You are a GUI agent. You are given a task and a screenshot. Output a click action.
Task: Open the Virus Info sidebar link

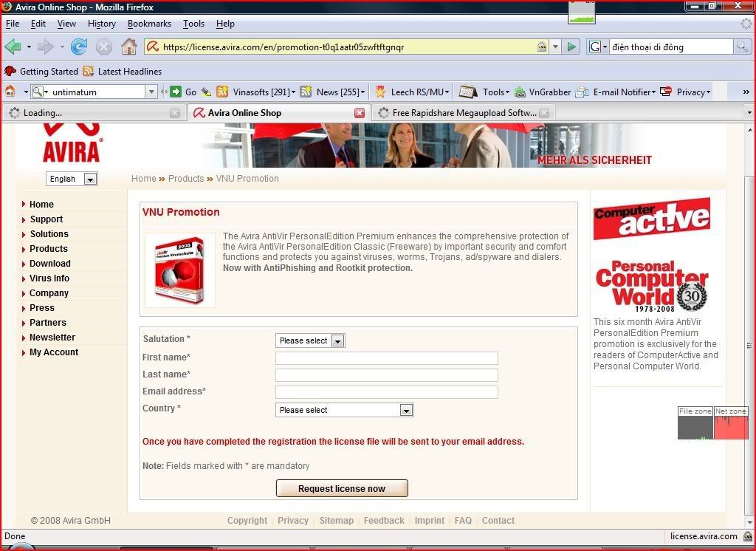(49, 278)
